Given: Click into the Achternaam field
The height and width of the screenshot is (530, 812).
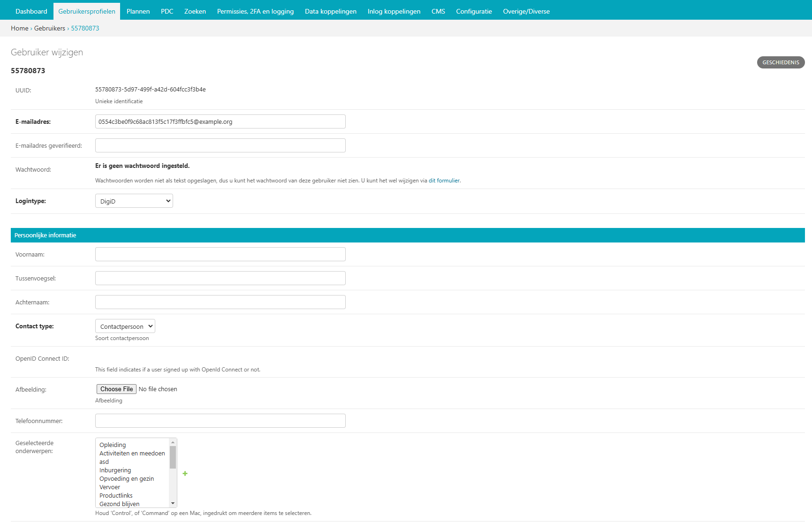Looking at the screenshot, I should (220, 302).
